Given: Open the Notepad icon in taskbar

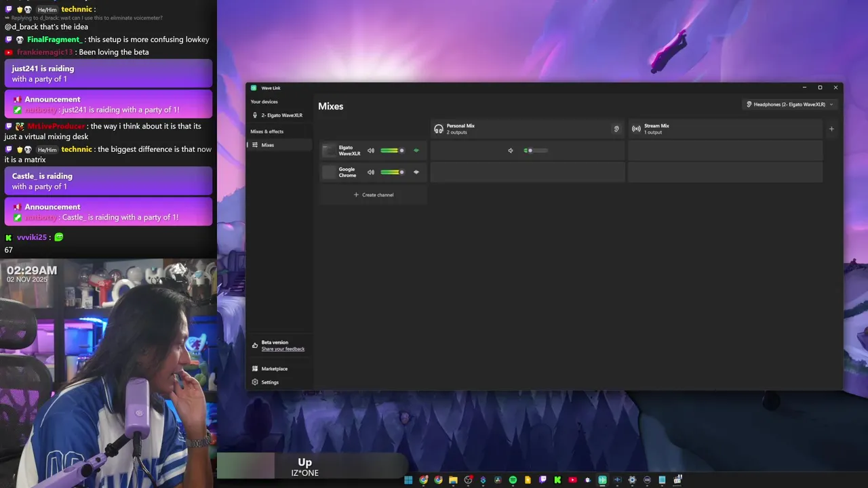Looking at the screenshot, I should 662,480.
